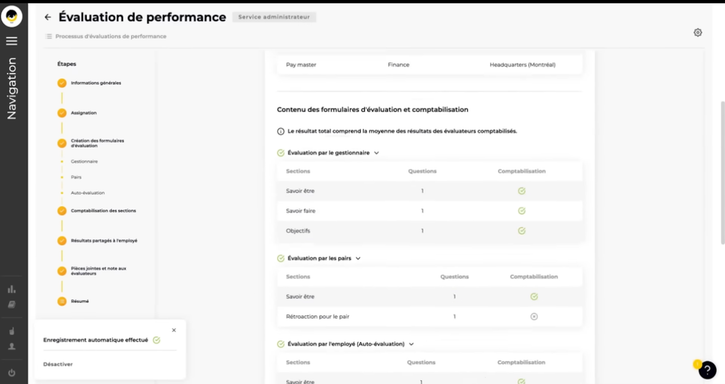Click the Headquarters (Montréal) cell
The width and height of the screenshot is (725, 384).
522,65
